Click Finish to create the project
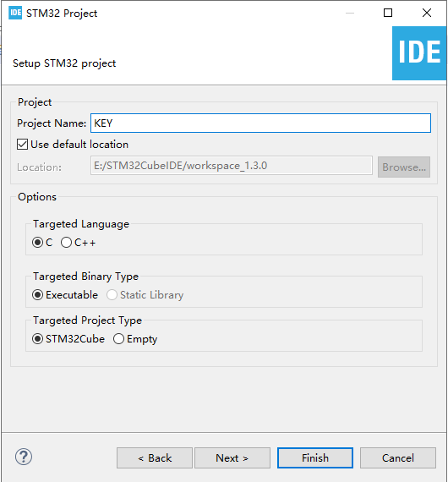Screen dimensions: 448x482 [315, 458]
